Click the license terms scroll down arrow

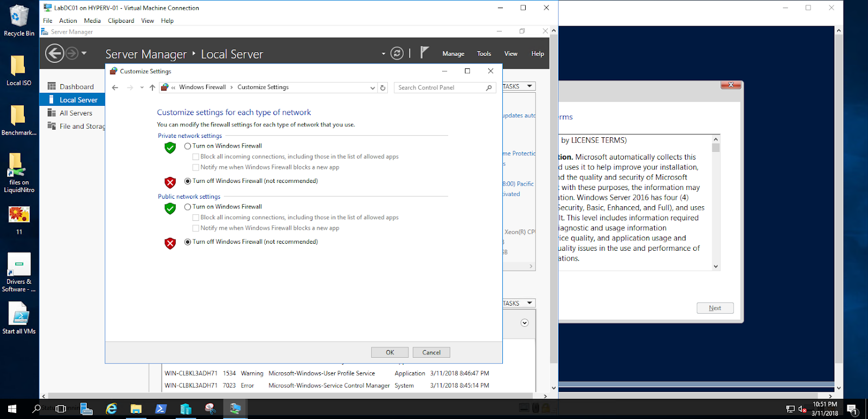click(x=716, y=266)
